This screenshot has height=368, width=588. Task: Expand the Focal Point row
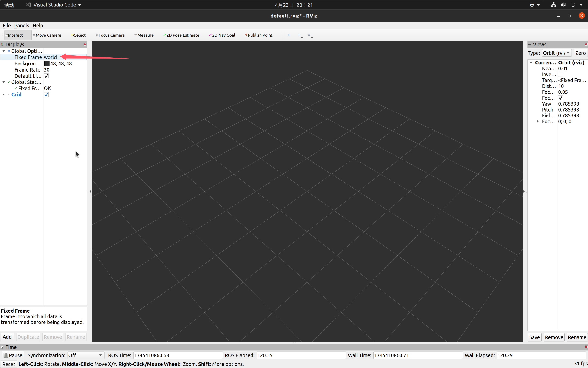pyautogui.click(x=538, y=121)
